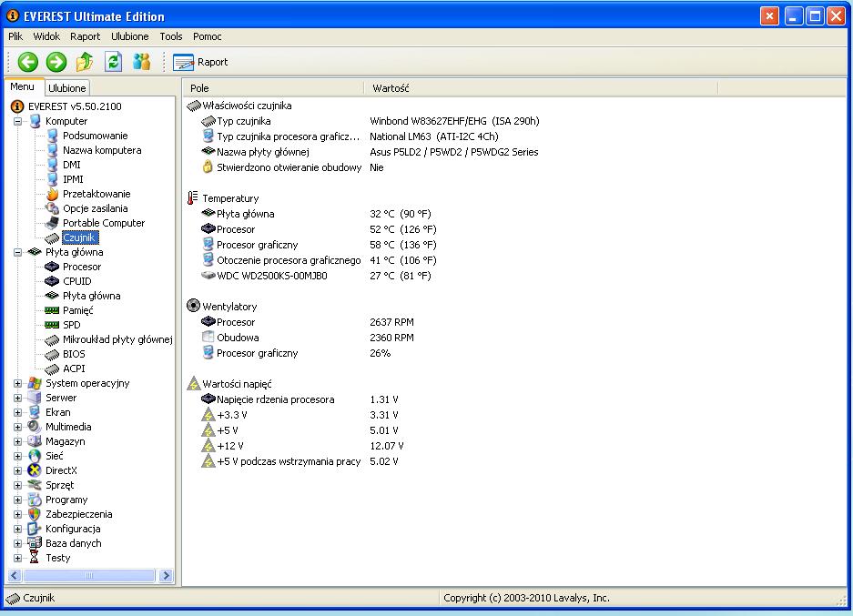Image resolution: width=853 pixels, height=616 pixels.
Task: Click the Podsumowanie computer icon
Action: [x=52, y=136]
